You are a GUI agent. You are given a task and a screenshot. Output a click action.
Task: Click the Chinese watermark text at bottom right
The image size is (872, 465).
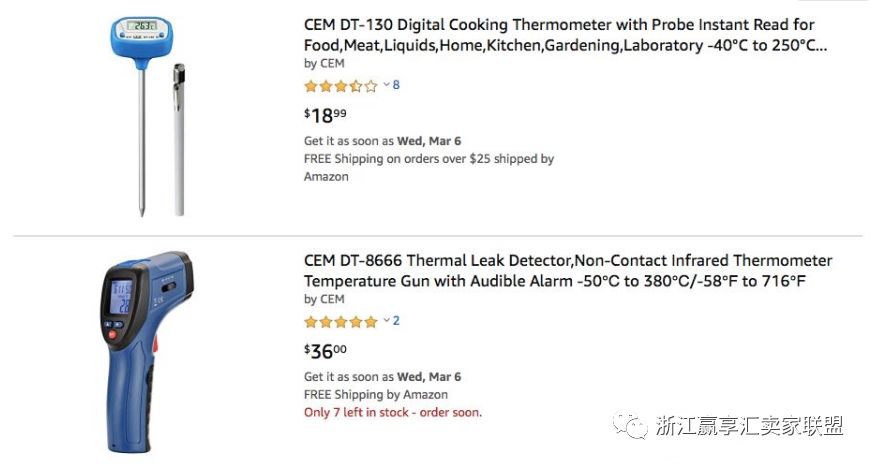tap(749, 426)
